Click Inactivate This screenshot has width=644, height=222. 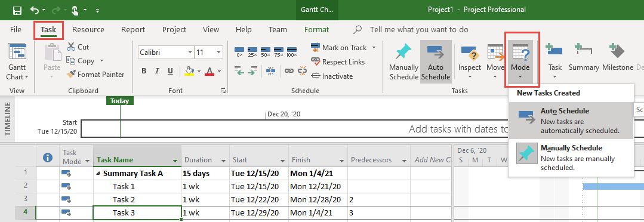click(x=332, y=76)
